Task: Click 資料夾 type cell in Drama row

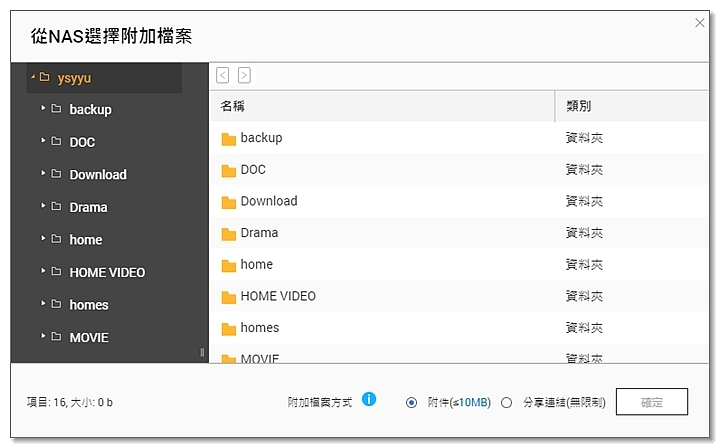Action: (584, 233)
